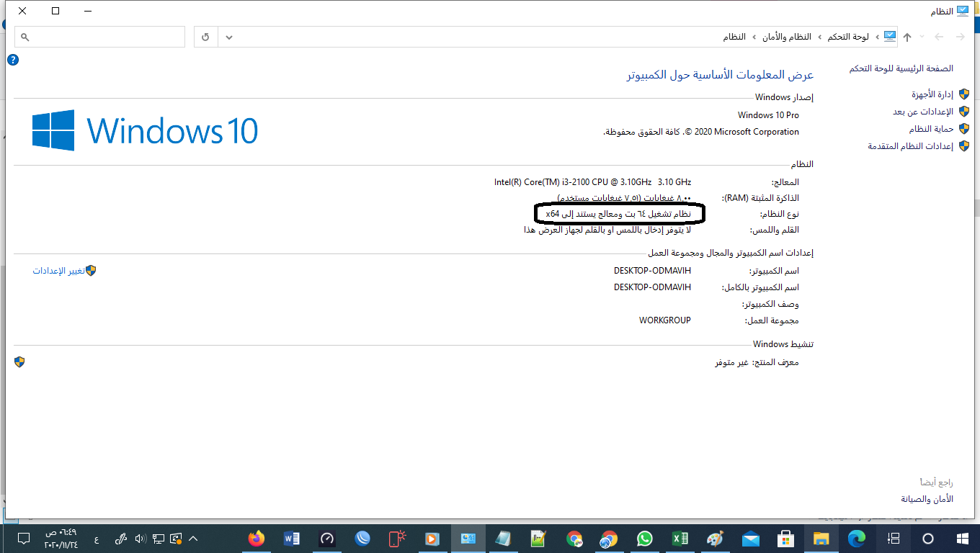Open breadcrumb chevron between النظام والأمان and النظام
The image size is (980, 553).
[754, 37]
